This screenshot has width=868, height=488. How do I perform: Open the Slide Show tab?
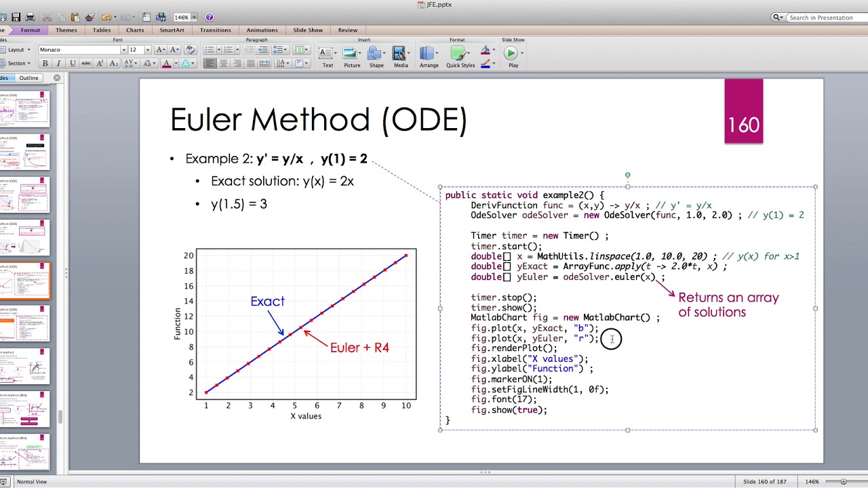[308, 30]
